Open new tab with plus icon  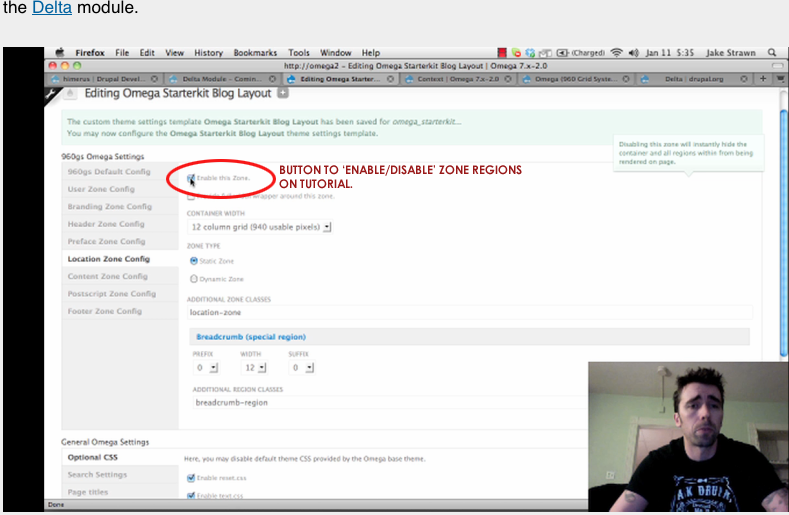pyautogui.click(x=763, y=79)
